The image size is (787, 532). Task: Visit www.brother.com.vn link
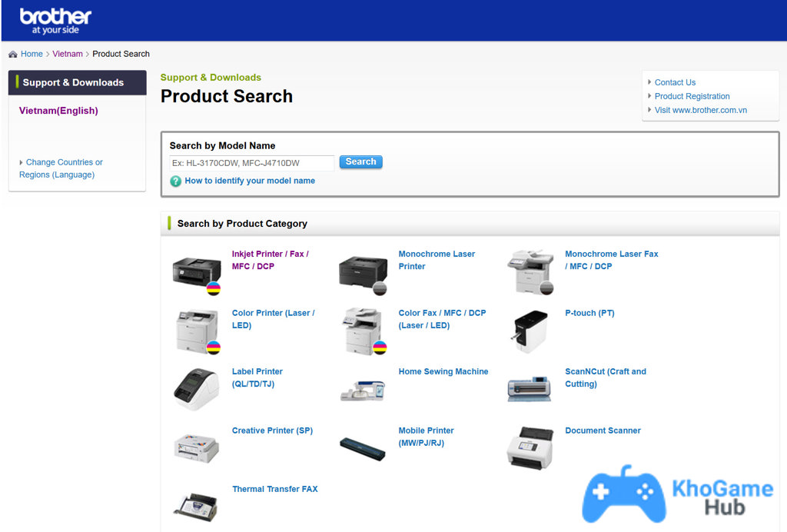(700, 110)
